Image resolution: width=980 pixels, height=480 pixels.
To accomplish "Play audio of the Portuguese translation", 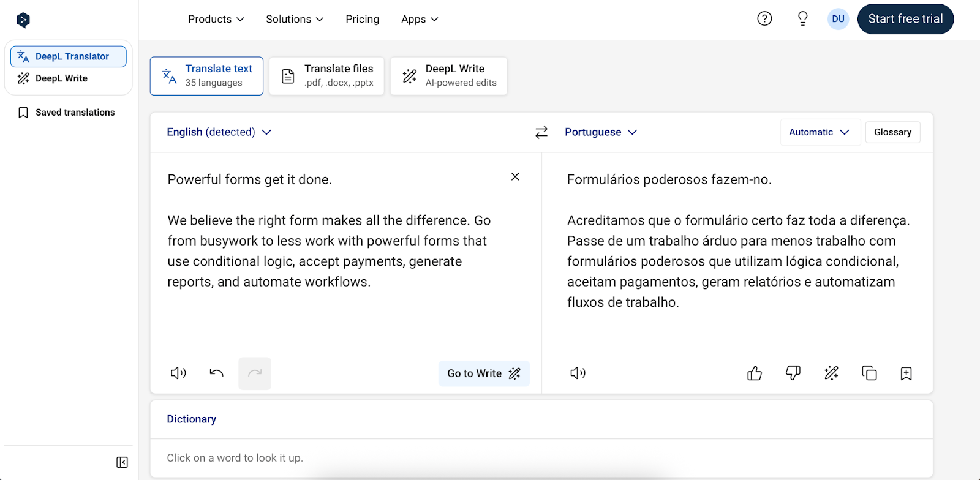I will coord(578,373).
